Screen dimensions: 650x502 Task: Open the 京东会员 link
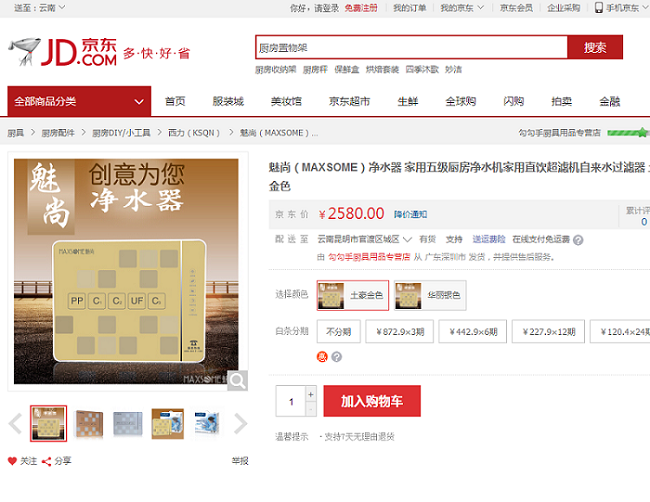tap(516, 7)
